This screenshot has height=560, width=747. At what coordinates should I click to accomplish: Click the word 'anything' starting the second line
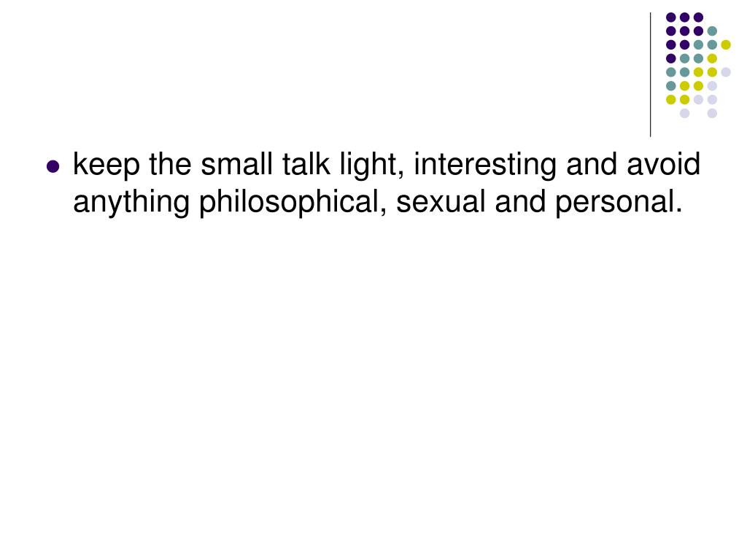(131, 202)
